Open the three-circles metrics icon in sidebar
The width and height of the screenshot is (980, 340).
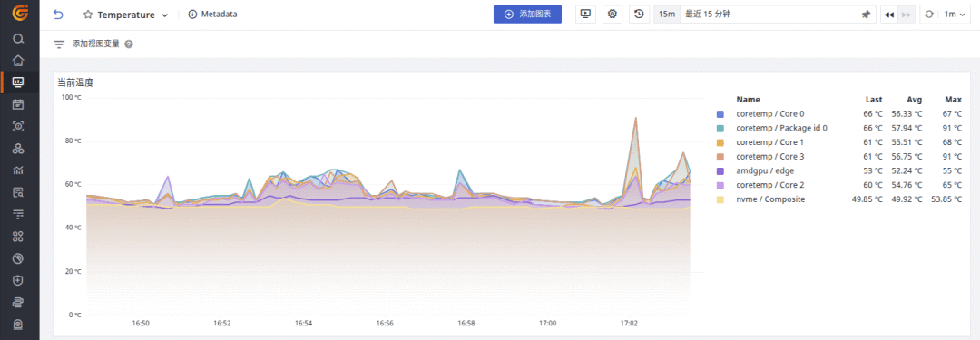(18, 149)
